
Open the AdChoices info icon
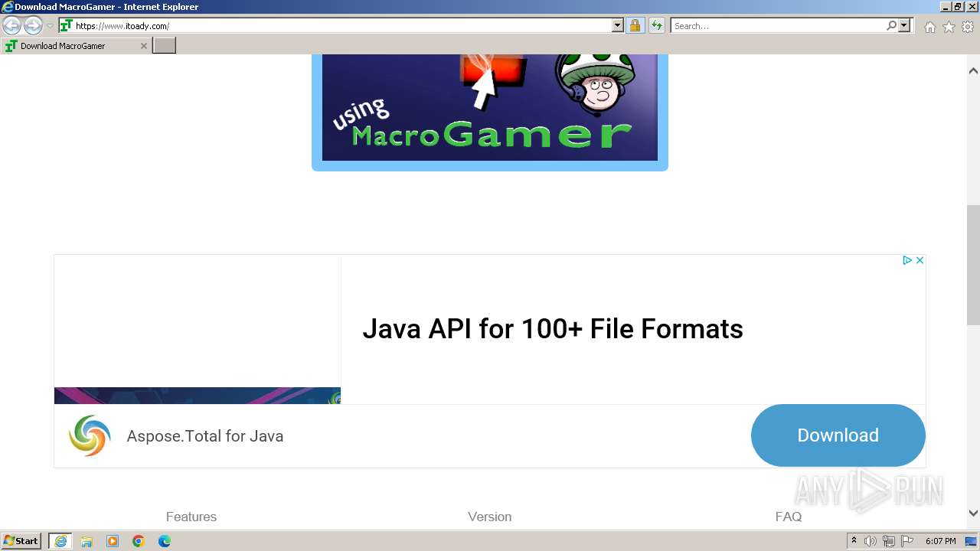(906, 260)
